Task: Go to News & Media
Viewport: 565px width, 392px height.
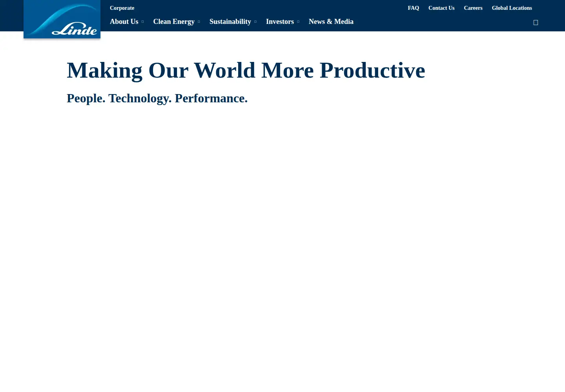Action: pyautogui.click(x=331, y=22)
